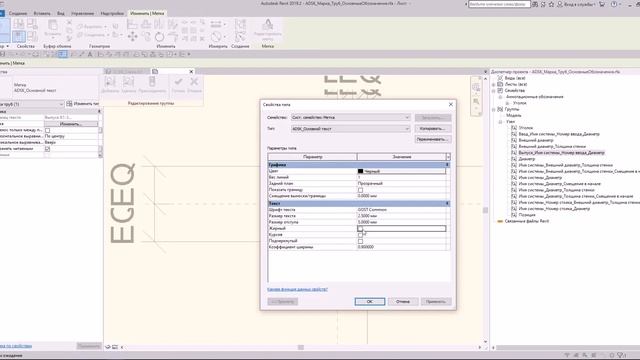
Task: Click the Семейства families icon in the project browser
Action: pos(500,90)
